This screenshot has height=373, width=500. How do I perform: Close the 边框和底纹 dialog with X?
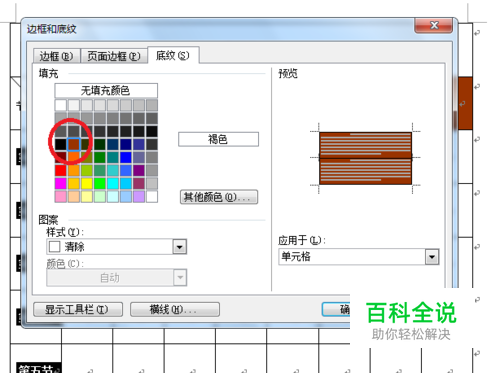pyautogui.click(x=433, y=25)
